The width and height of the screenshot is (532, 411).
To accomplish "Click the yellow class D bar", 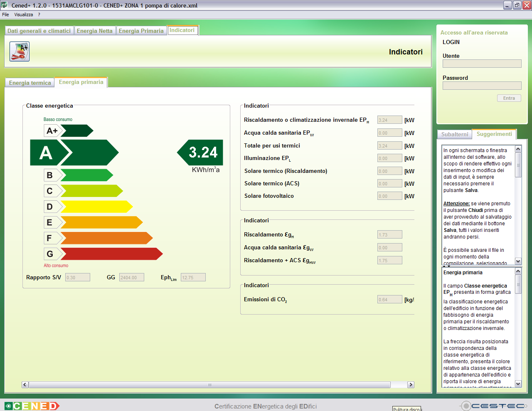I will click(x=96, y=207).
